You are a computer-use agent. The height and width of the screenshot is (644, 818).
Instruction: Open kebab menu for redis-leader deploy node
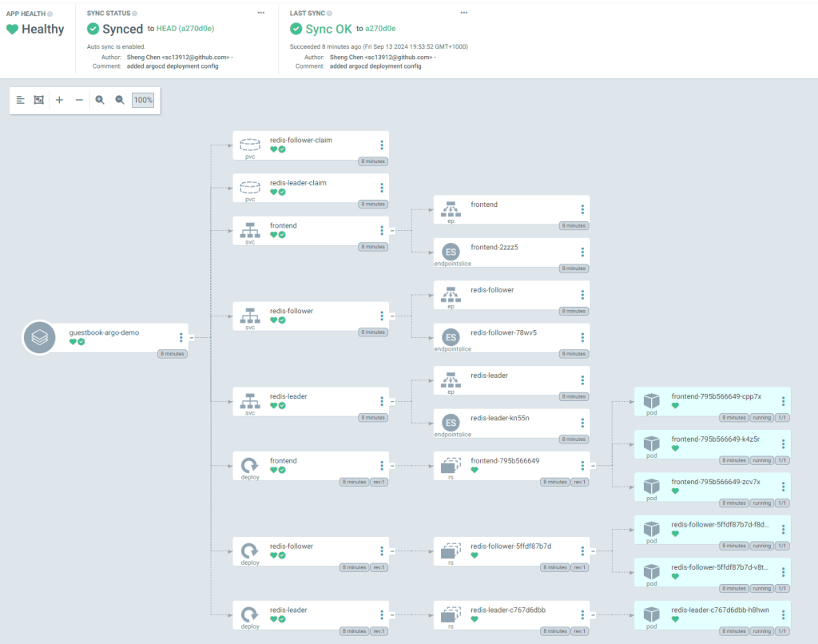pos(382,614)
